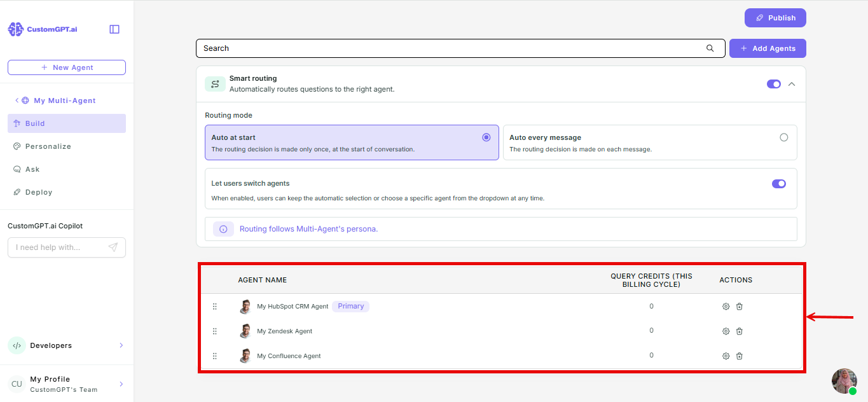This screenshot has height=402, width=868.
Task: Expand the Developers menu chevron
Action: [121, 345]
